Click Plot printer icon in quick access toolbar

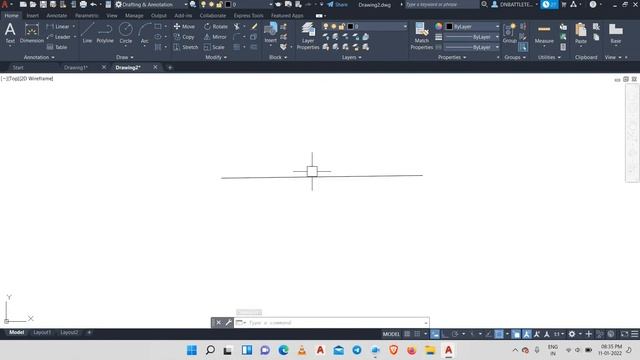(83, 4)
